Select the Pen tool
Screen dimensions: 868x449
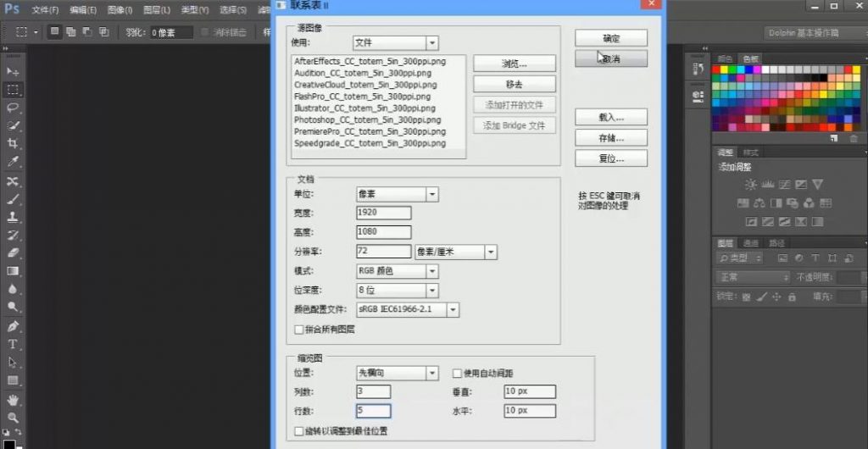tap(13, 326)
